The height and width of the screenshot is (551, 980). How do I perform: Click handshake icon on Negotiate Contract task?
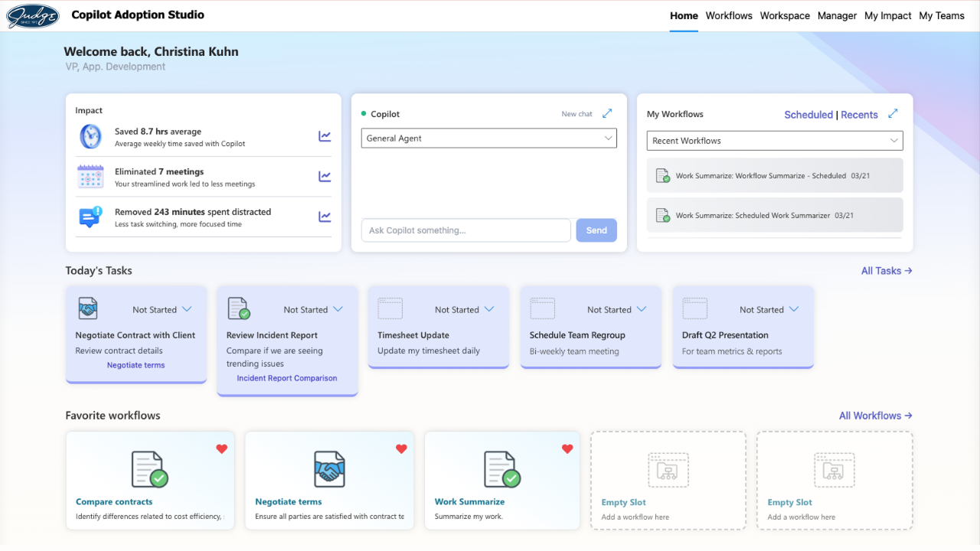88,309
